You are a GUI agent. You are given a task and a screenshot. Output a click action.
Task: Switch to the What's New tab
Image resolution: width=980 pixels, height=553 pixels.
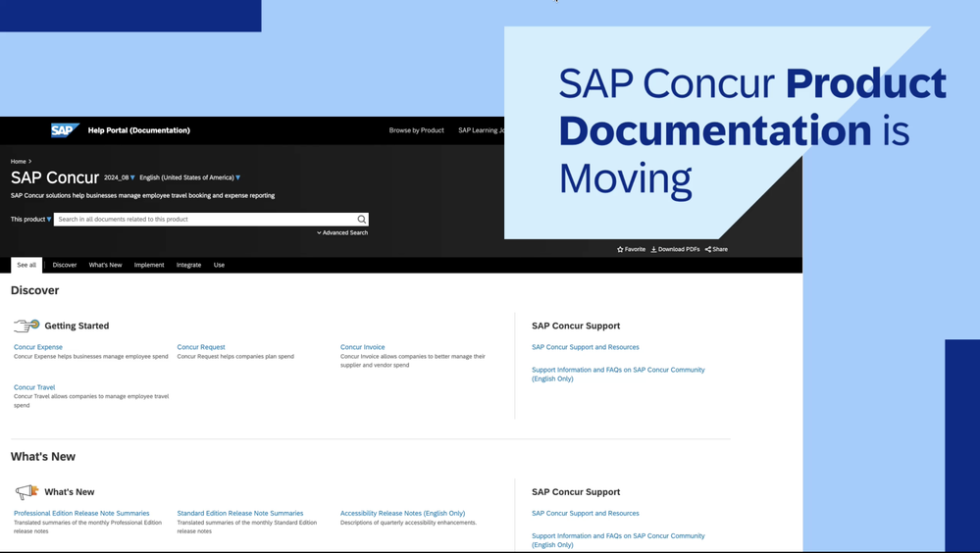105,265
